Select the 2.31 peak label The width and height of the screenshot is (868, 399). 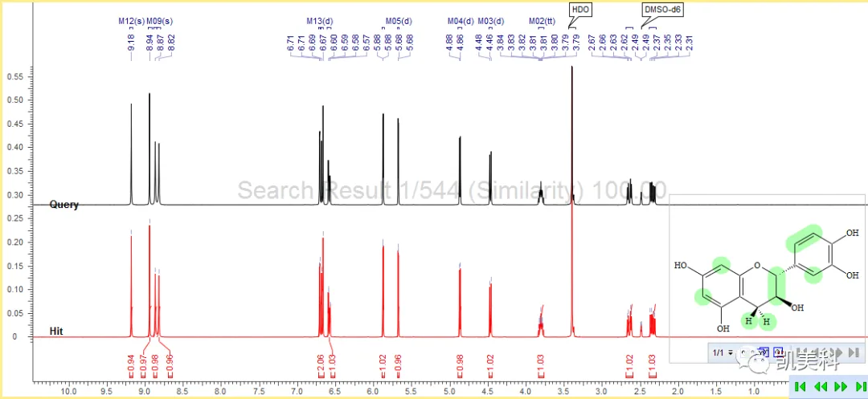(x=690, y=43)
